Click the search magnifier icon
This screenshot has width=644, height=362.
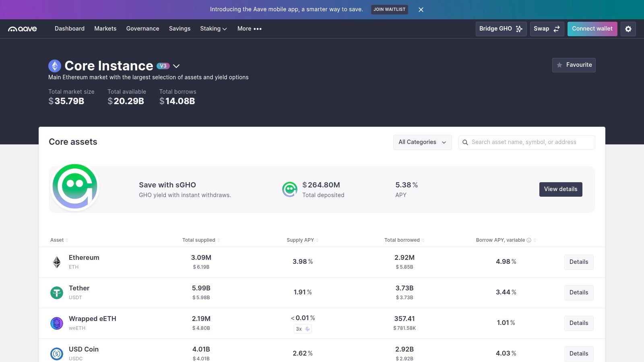(x=465, y=142)
